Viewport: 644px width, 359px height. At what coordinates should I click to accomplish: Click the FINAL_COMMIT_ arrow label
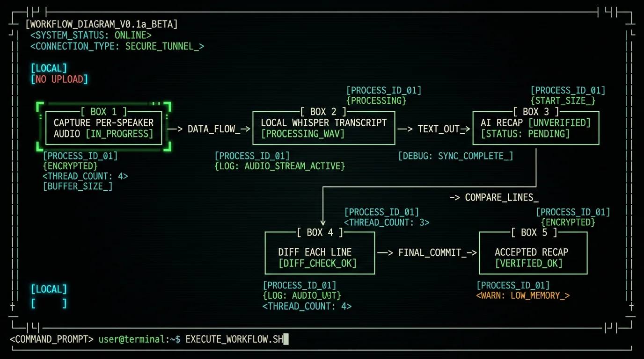tap(432, 253)
